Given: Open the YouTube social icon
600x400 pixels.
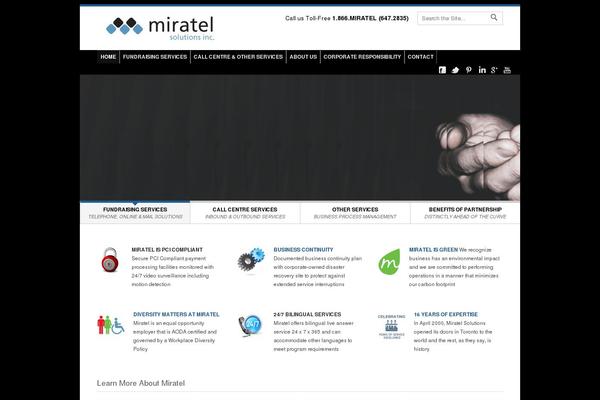Looking at the screenshot, I should click(507, 70).
